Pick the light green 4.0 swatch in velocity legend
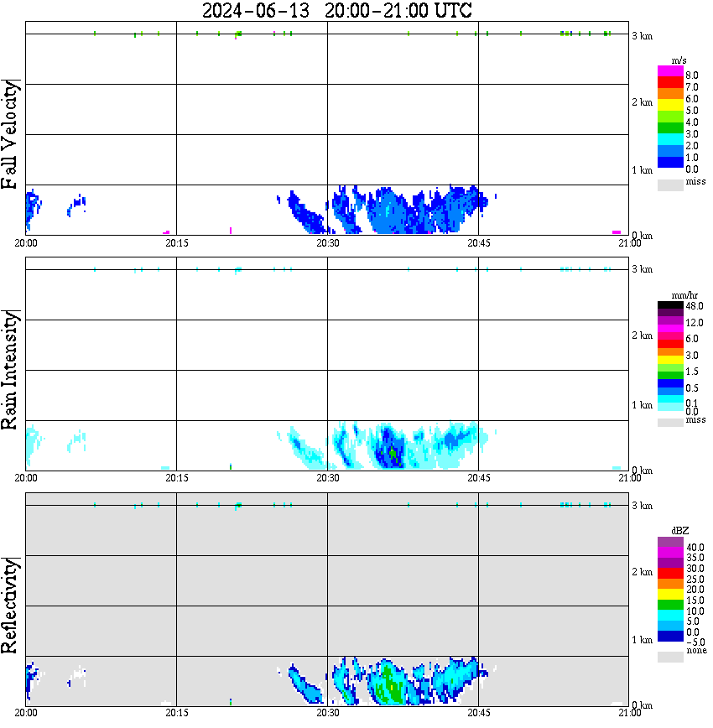Image resolution: width=713 pixels, height=728 pixels. click(670, 117)
